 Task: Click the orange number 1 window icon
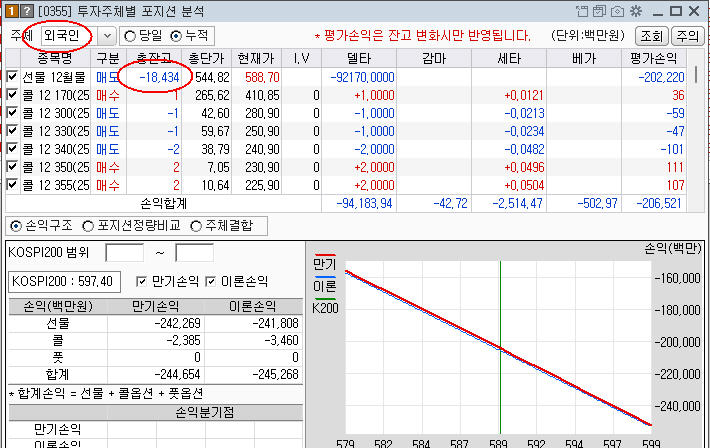10,10
